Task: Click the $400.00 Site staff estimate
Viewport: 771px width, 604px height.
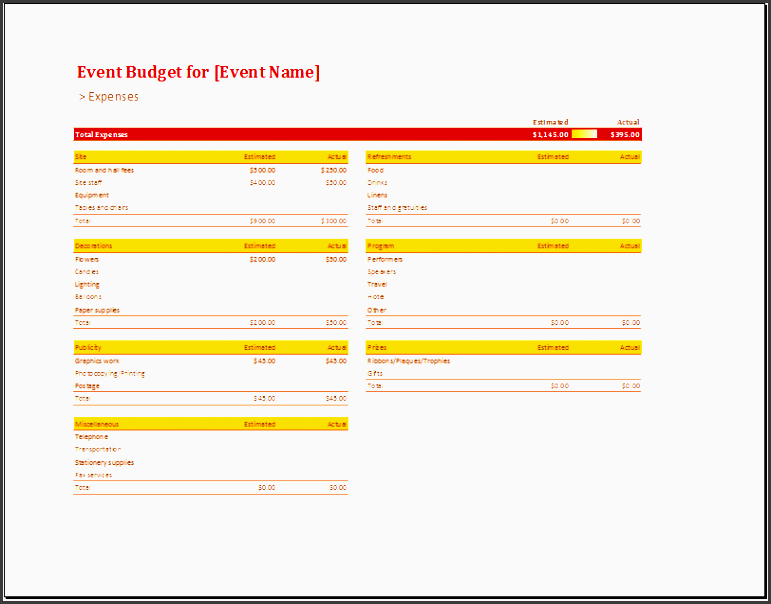Action: [x=262, y=183]
